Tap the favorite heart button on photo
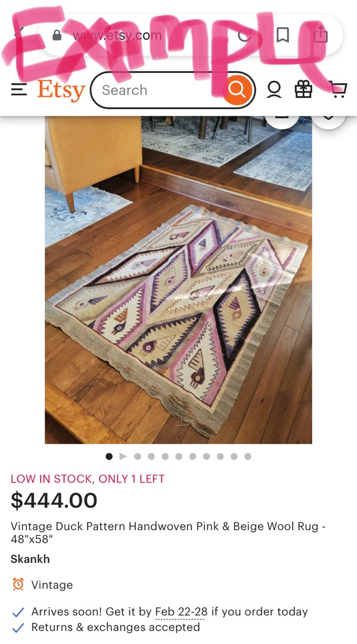This screenshot has width=357, height=644. tap(328, 117)
